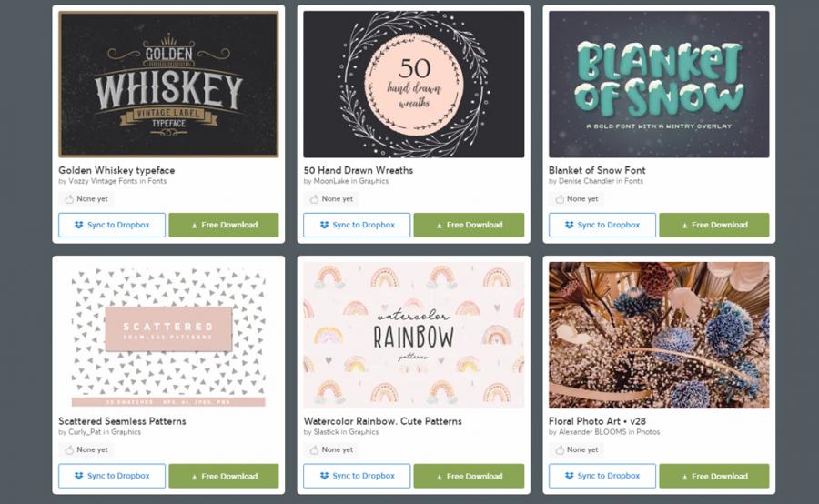
Task: Open the Floral Photo Art preview image
Action: (659, 335)
